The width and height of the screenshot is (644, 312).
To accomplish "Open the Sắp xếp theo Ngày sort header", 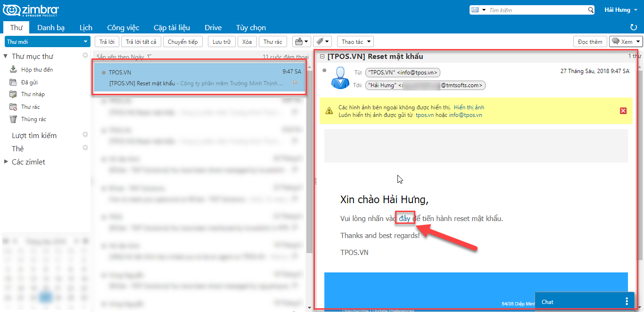I will pyautogui.click(x=124, y=57).
